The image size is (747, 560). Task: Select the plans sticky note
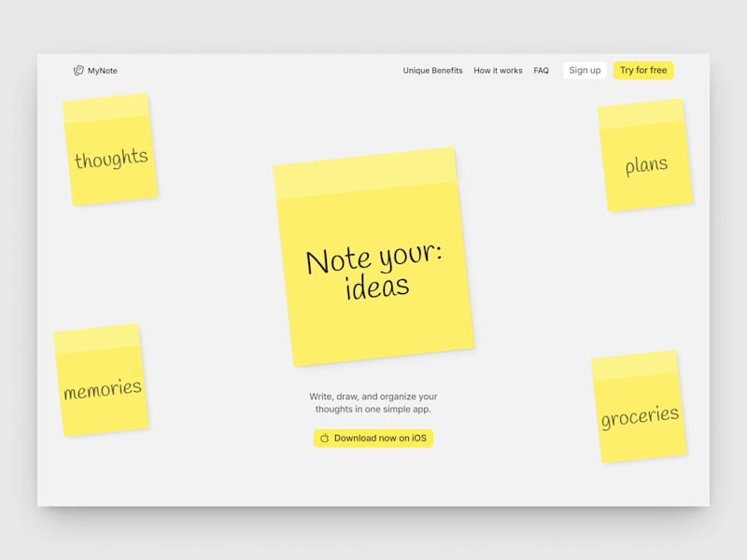(x=645, y=155)
